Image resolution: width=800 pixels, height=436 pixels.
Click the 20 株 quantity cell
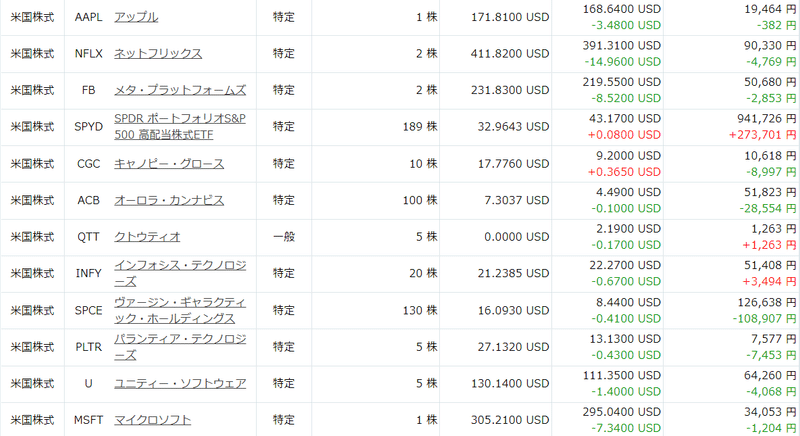tap(423, 273)
